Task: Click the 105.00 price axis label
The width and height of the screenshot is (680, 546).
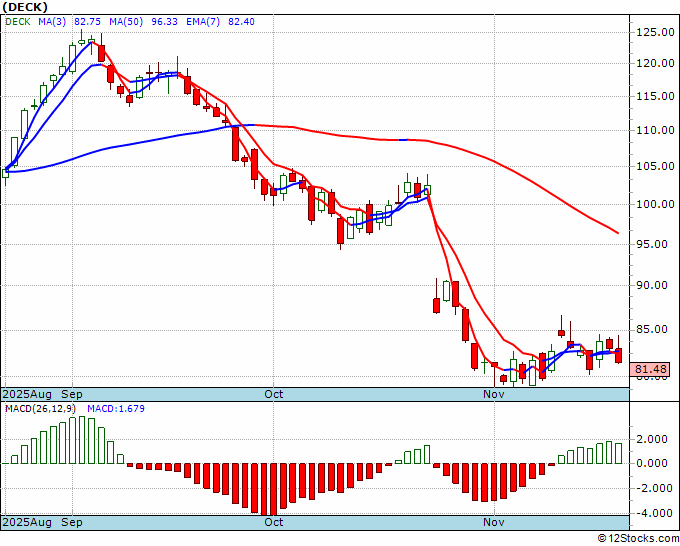Action: 655,167
